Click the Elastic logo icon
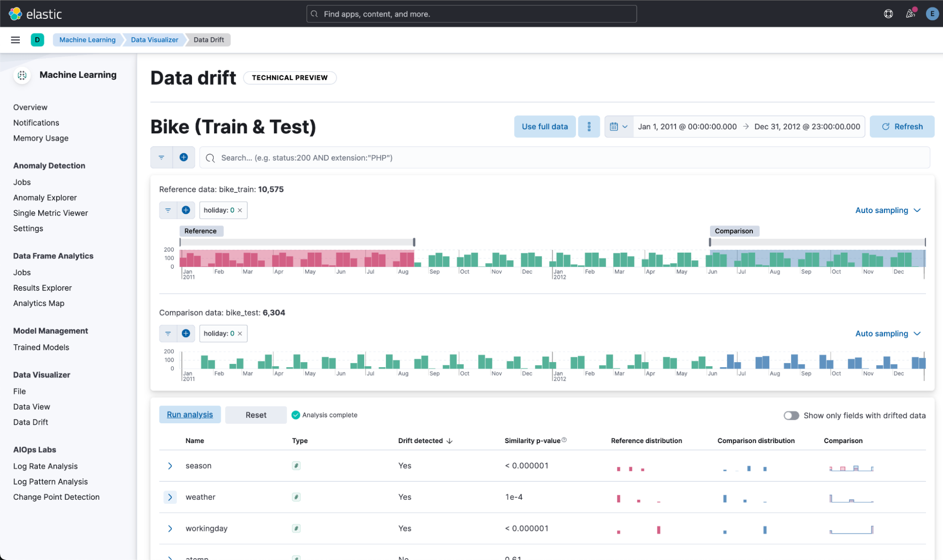Screen dimensions: 943x560 [x=15, y=14]
